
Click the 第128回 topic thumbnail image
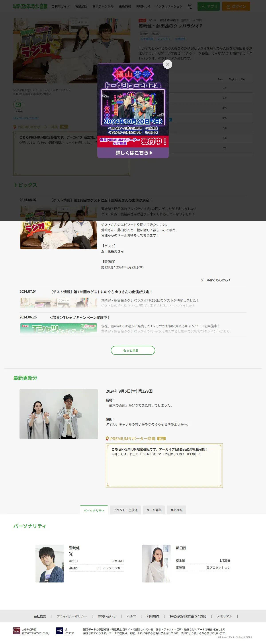59,227
